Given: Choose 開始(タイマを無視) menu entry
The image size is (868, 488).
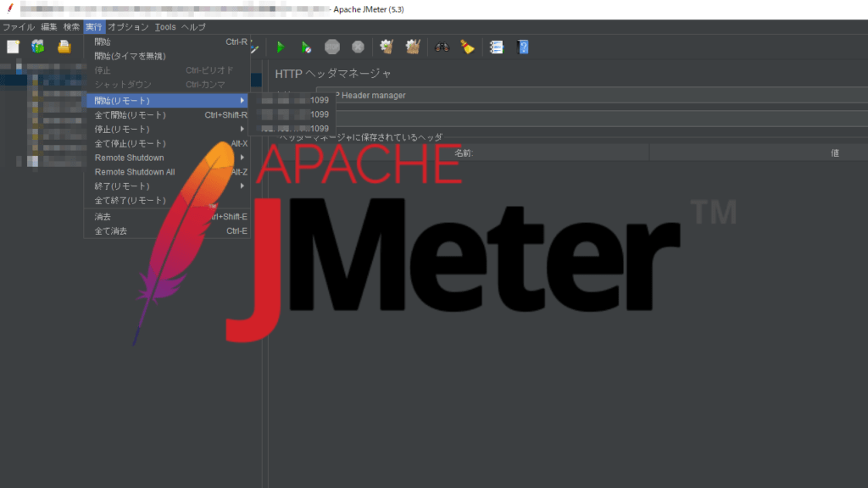Looking at the screenshot, I should 167,56.
